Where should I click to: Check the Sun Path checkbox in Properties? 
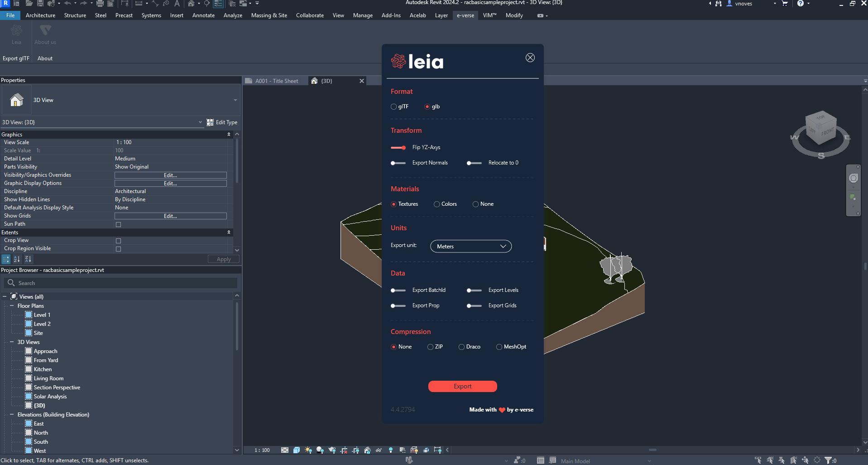[119, 224]
